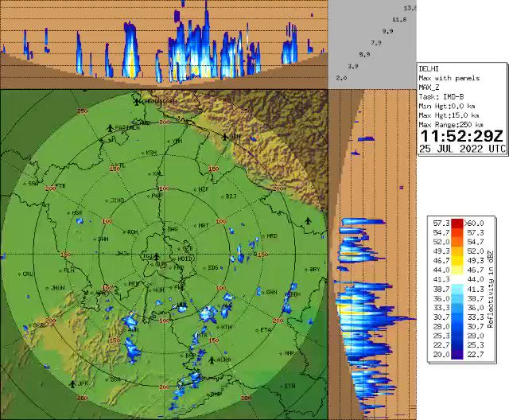Screen dimensions: 509x420
Task: Click the 5.9 height scale label
Action: point(364,54)
